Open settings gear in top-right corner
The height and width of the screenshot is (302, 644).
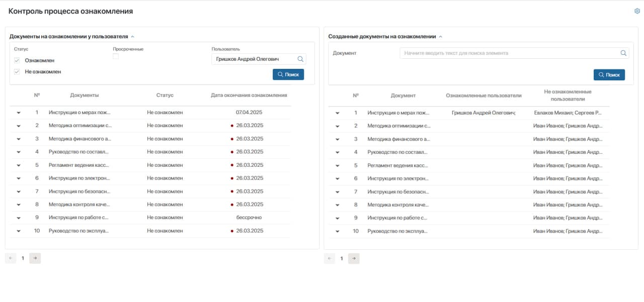[637, 11]
